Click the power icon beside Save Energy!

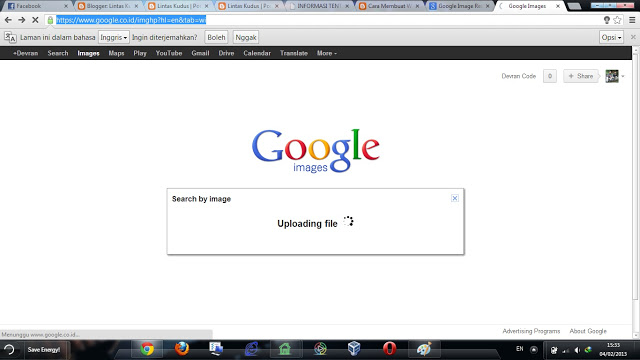pyautogui.click(x=9, y=350)
